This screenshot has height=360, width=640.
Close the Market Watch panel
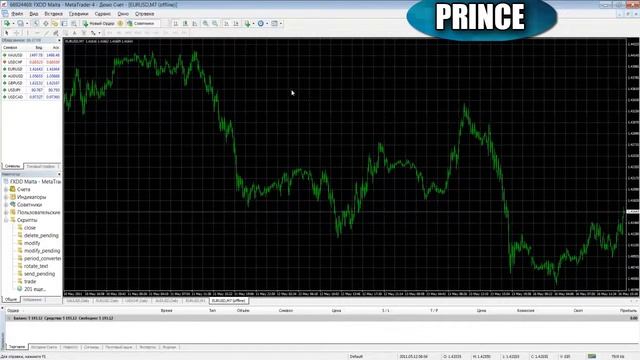coord(59,40)
